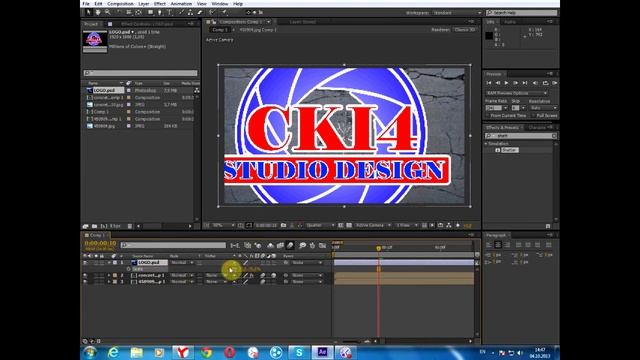Switch to the Project panel tab

(91, 24)
